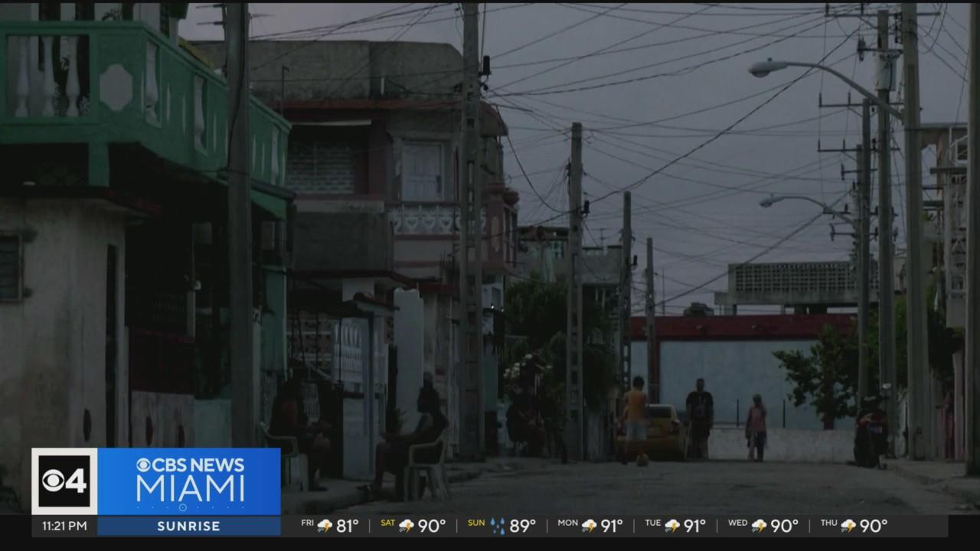Click the MON day label
The image size is (980, 551).
point(567,523)
